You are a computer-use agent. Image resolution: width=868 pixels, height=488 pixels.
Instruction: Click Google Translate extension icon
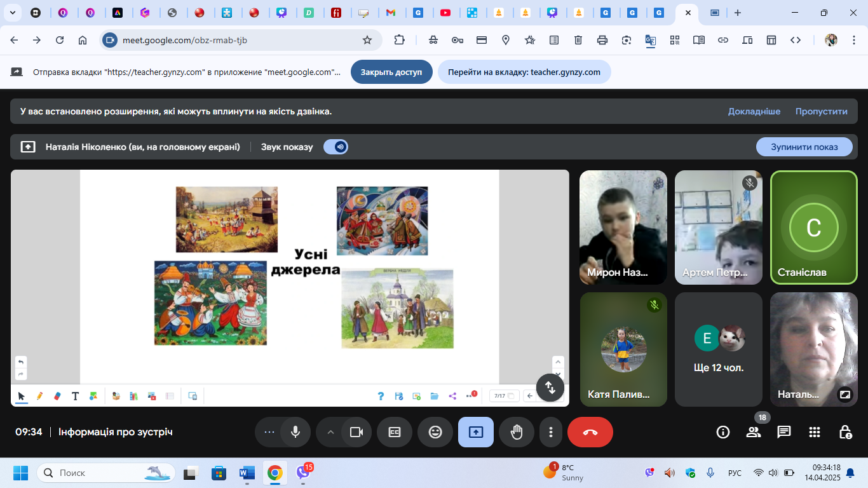pyautogui.click(x=650, y=40)
